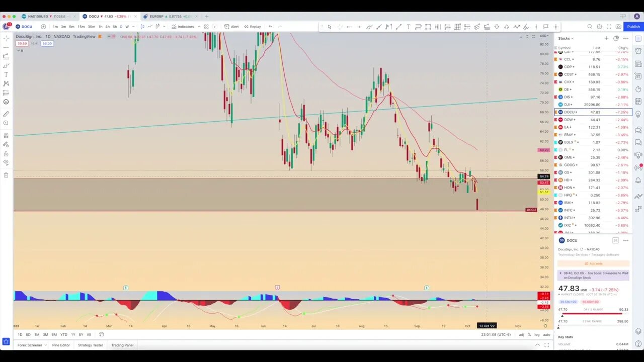
Task: Select the crosshair tool in the floating toolbar
Action: (x=340, y=27)
